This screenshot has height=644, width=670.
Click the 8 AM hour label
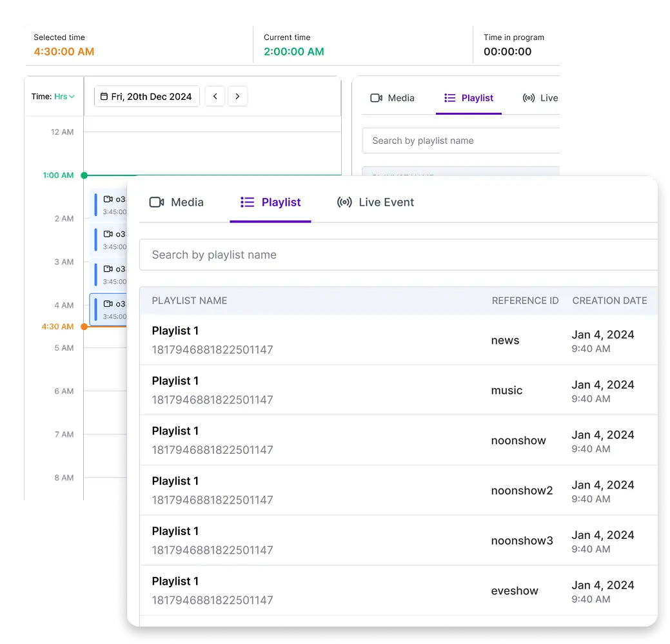pos(64,478)
